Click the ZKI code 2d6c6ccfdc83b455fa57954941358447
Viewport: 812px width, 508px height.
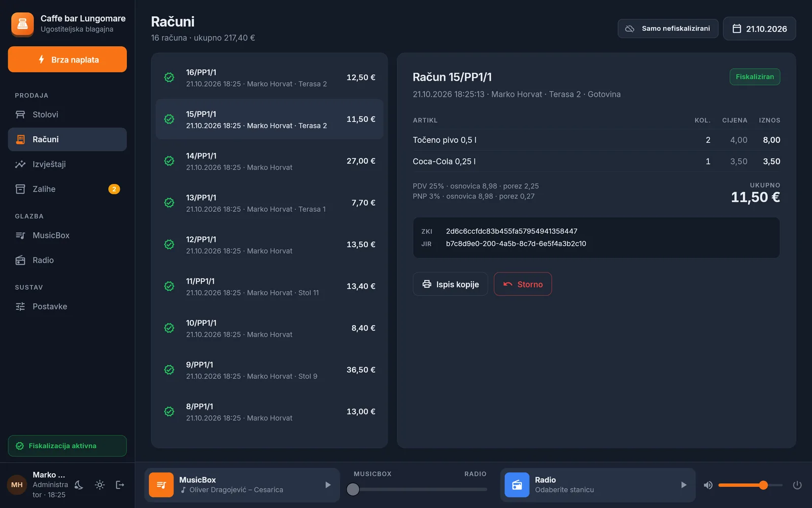click(512, 231)
